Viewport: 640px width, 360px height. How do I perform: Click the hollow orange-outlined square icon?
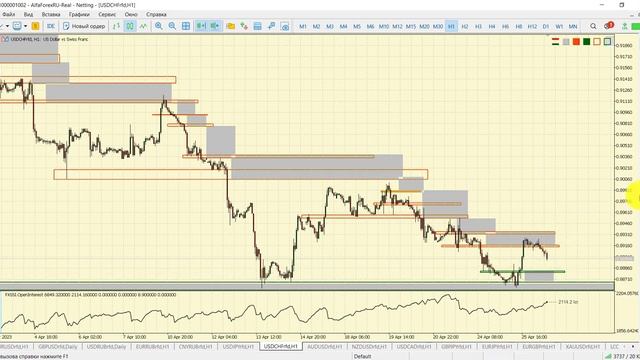coord(597,42)
